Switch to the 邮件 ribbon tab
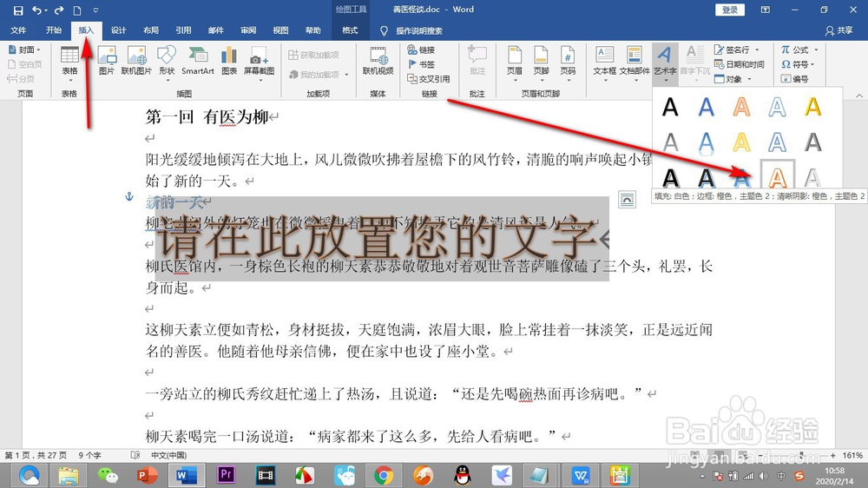868x488 pixels. 216,30
